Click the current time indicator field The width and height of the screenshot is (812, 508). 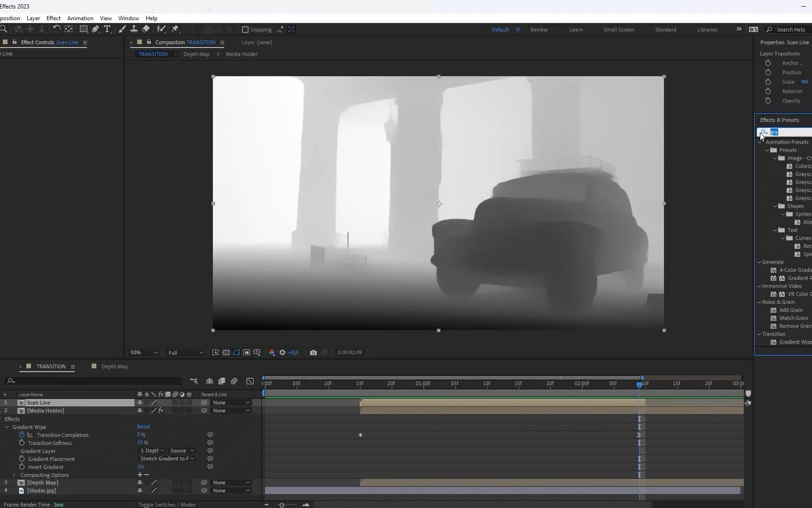pyautogui.click(x=350, y=352)
